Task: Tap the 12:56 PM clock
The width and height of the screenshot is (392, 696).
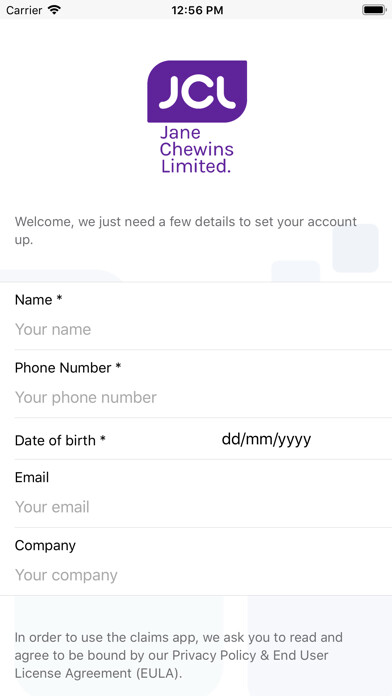Action: click(197, 10)
